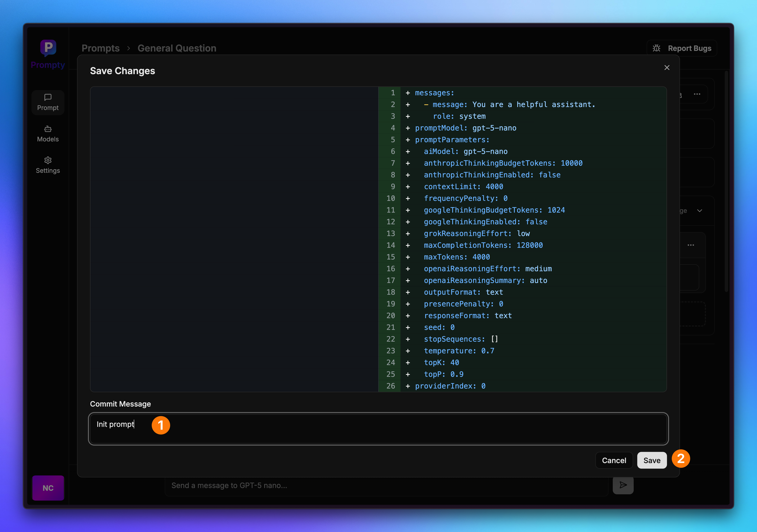The image size is (757, 532).
Task: Click the breadcrumb chevron separator
Action: pos(129,48)
